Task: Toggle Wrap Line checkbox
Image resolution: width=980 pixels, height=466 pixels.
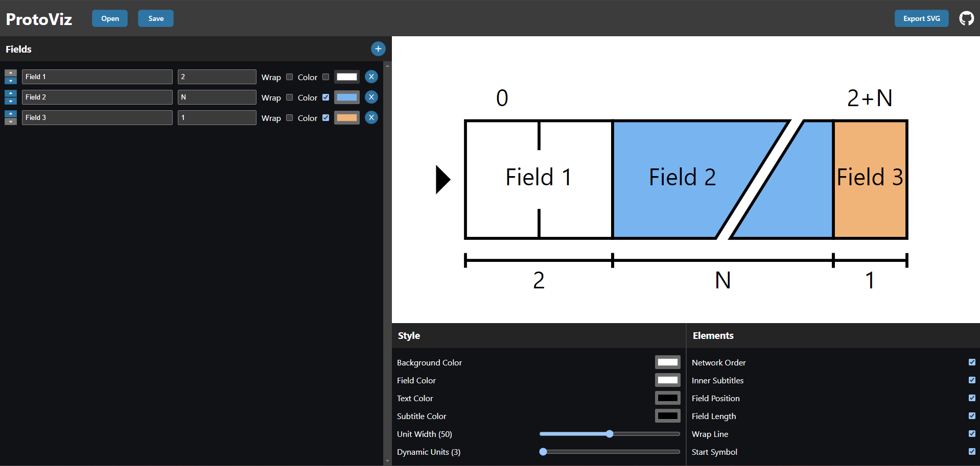Action: [x=972, y=434]
